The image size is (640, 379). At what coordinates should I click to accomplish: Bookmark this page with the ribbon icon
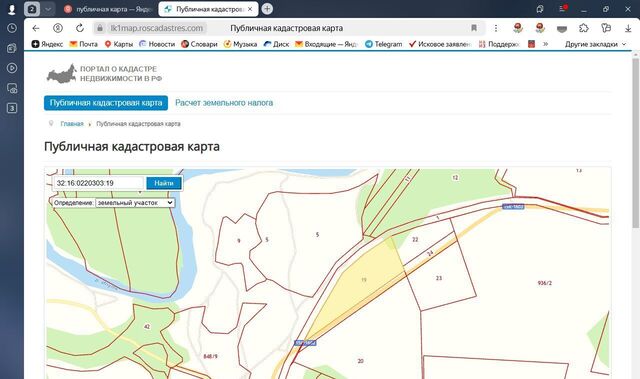click(474, 28)
